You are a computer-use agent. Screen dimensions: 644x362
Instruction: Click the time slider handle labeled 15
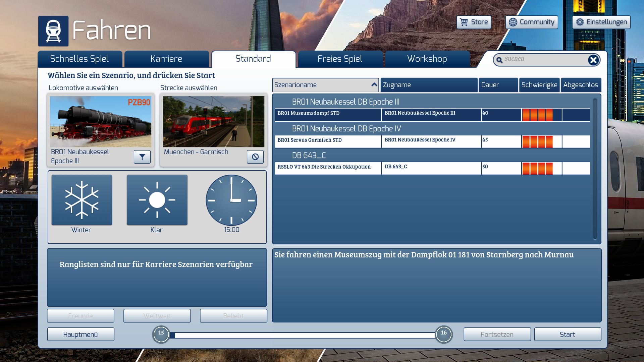pos(161,334)
